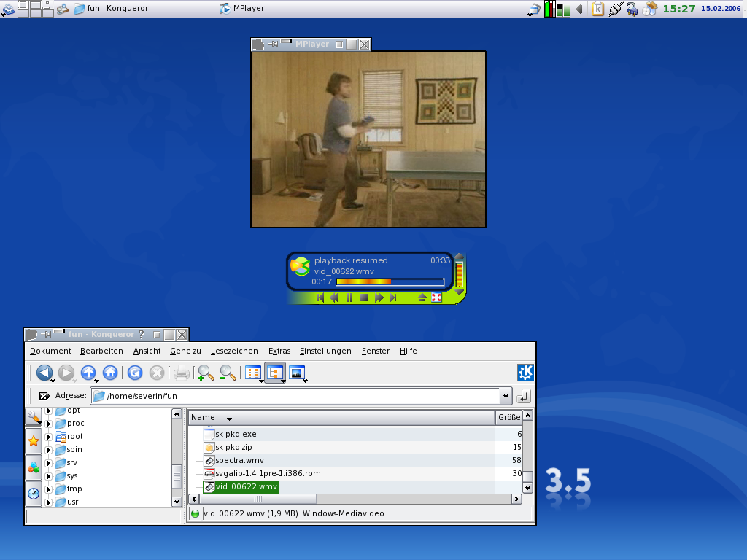Screen dimensions: 747x560
Task: Open the Dokument menu
Action: (50, 351)
